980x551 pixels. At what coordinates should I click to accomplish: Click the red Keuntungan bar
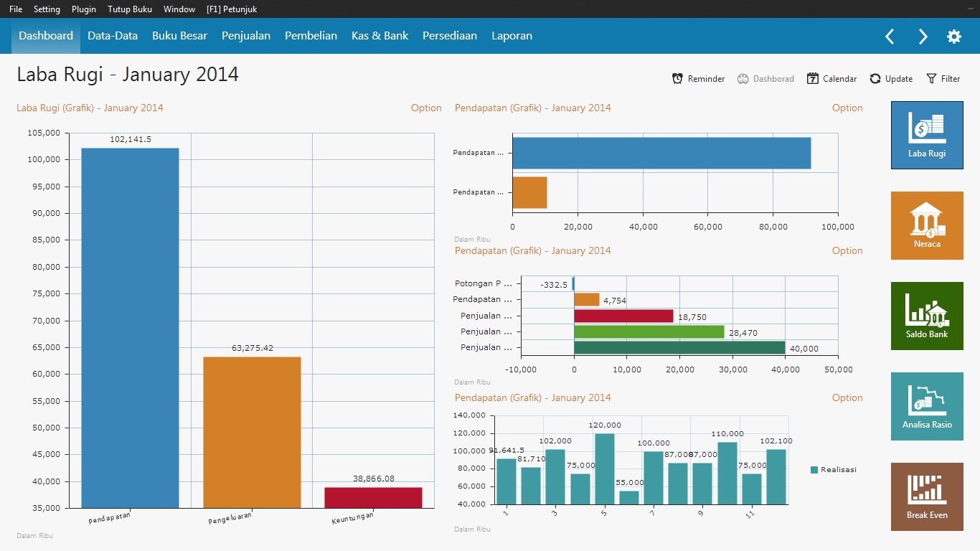(373, 498)
